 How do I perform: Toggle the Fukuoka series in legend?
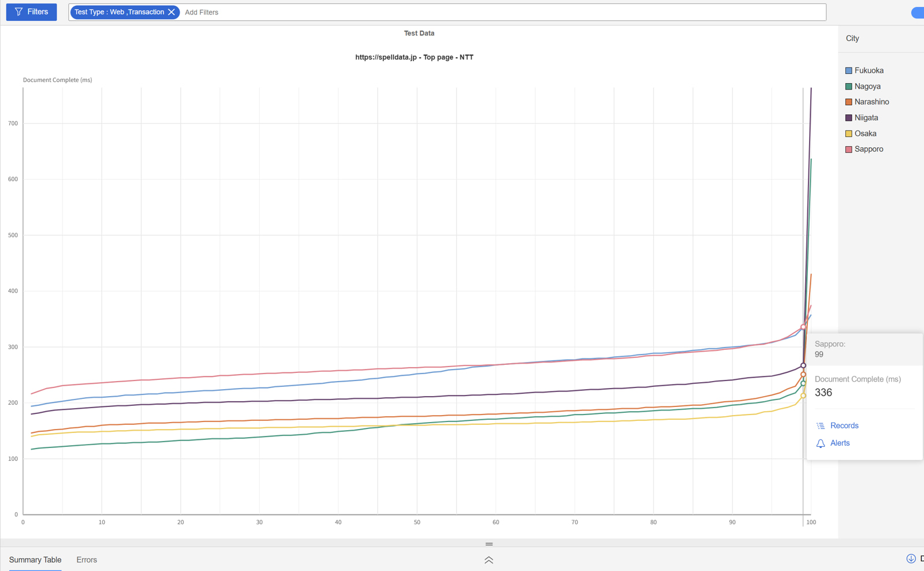tap(869, 70)
